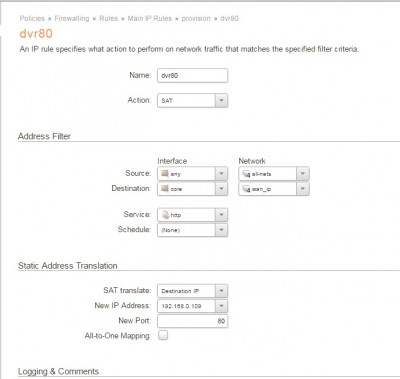This screenshot has height=379, width=400.
Task: Click the Name input field
Action: coord(193,75)
